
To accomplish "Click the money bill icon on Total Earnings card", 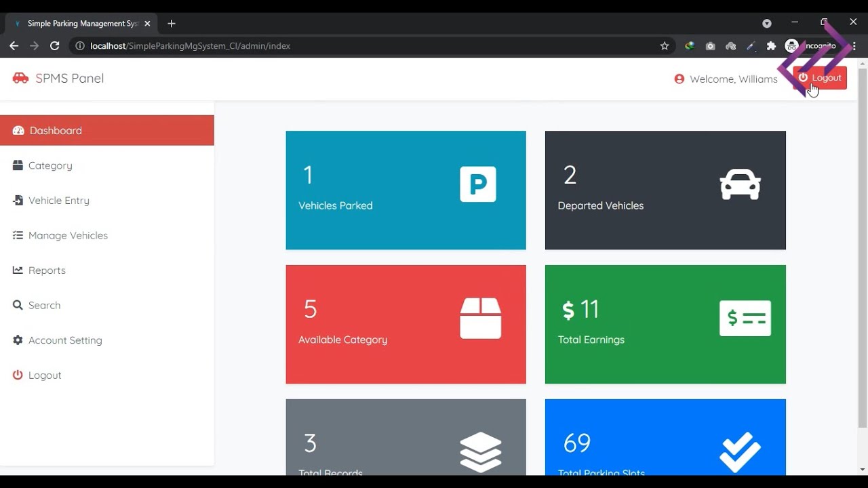I will point(745,318).
